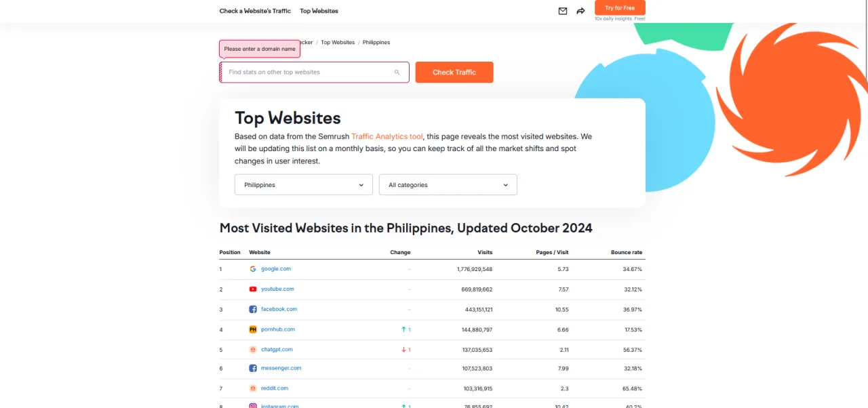The height and width of the screenshot is (408, 868).
Task: Click the favicon beside chatgpt.com
Action: point(253,350)
